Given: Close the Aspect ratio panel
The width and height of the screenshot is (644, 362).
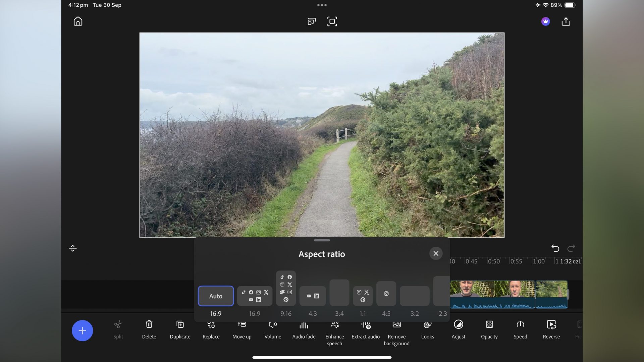Looking at the screenshot, I should pyautogui.click(x=436, y=253).
